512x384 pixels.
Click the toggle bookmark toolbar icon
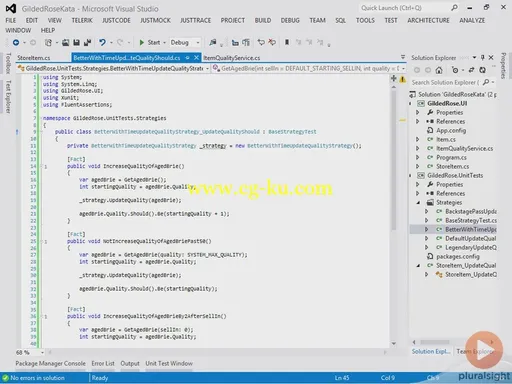coord(287,42)
